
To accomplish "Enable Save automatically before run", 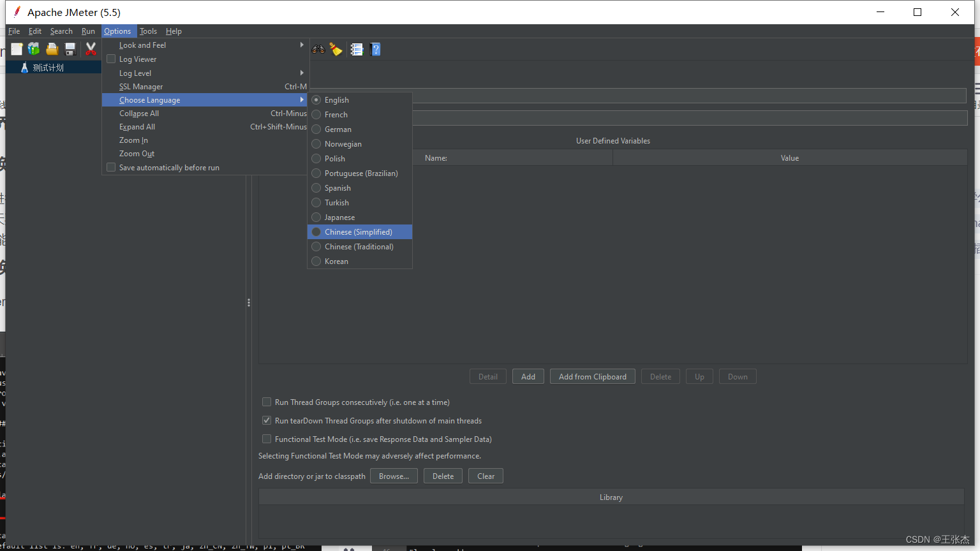I will 111,168.
